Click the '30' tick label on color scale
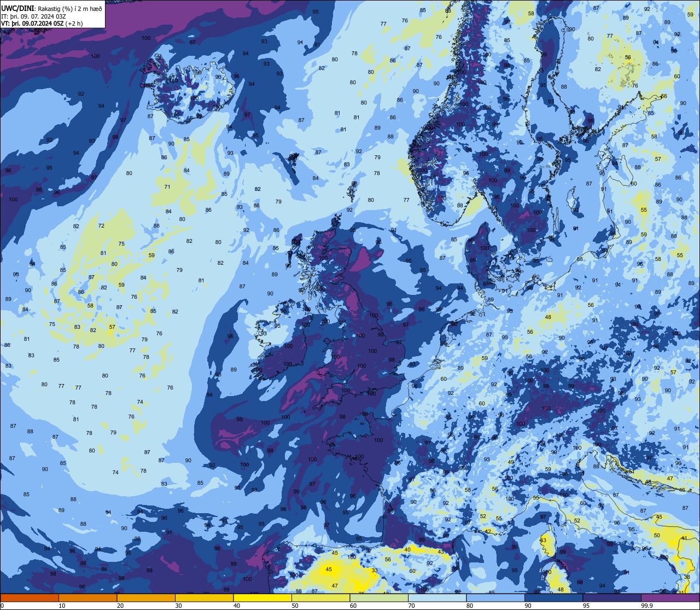This screenshot has width=700, height=610. coord(178,606)
